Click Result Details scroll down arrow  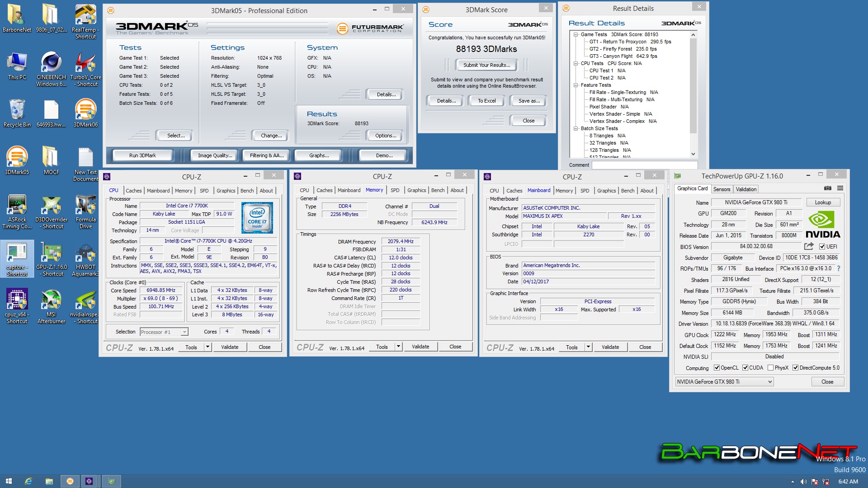point(693,154)
